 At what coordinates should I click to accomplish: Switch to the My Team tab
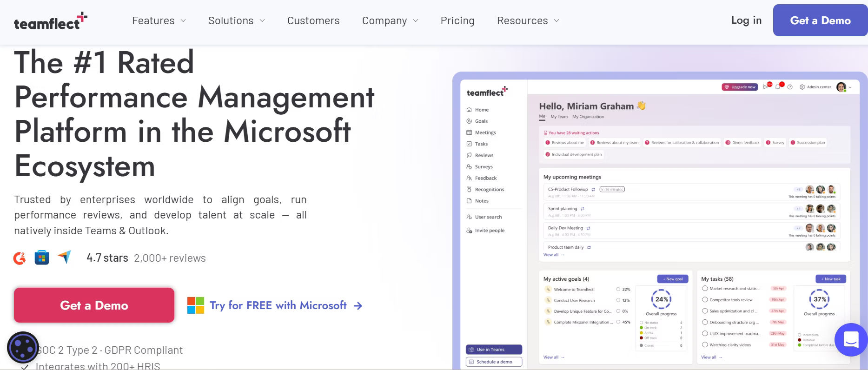(559, 117)
